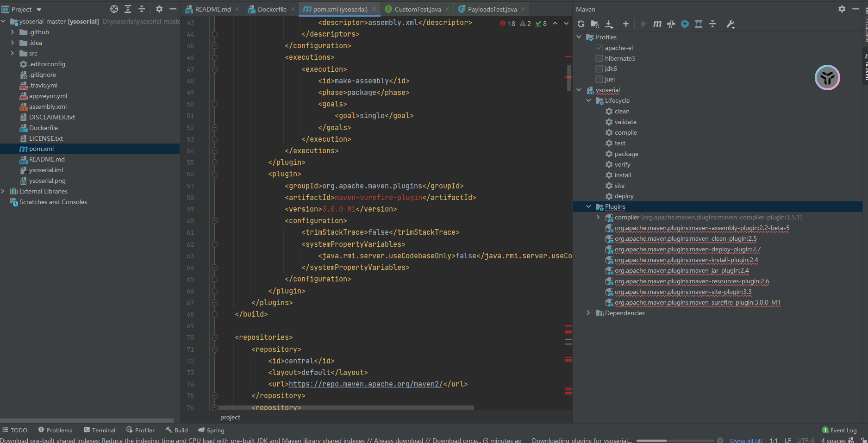The width and height of the screenshot is (868, 443).
Task: Expand the Dependencies node
Action: coord(589,313)
